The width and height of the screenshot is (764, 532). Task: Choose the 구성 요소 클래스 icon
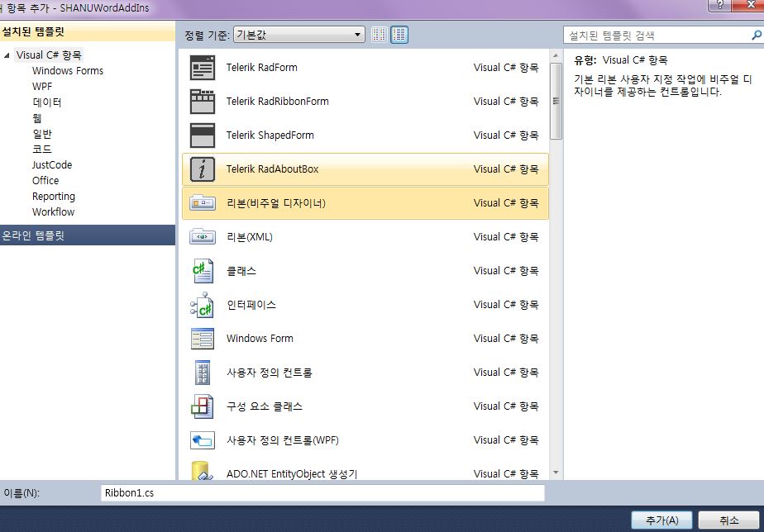(203, 406)
